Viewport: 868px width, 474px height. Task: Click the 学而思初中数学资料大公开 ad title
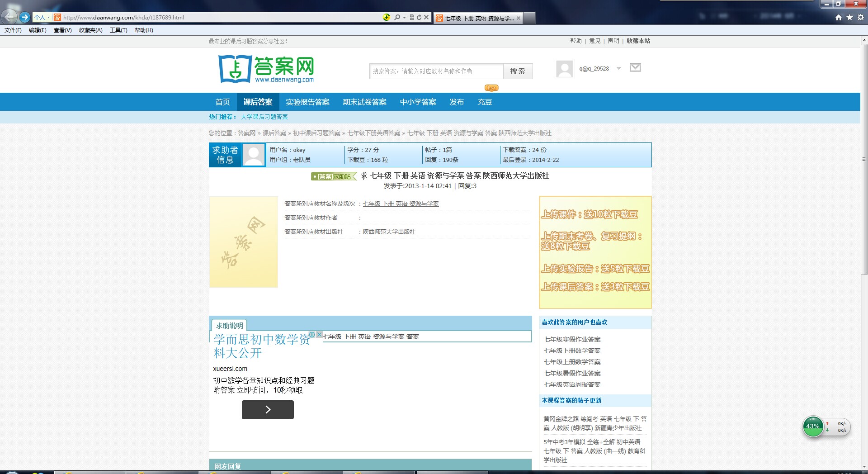click(262, 346)
